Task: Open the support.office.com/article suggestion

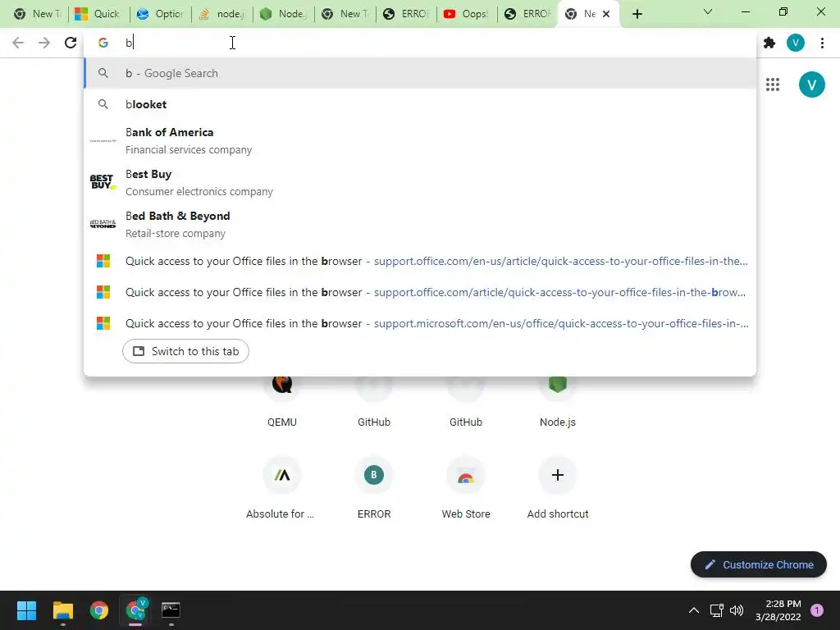Action: pyautogui.click(x=420, y=293)
